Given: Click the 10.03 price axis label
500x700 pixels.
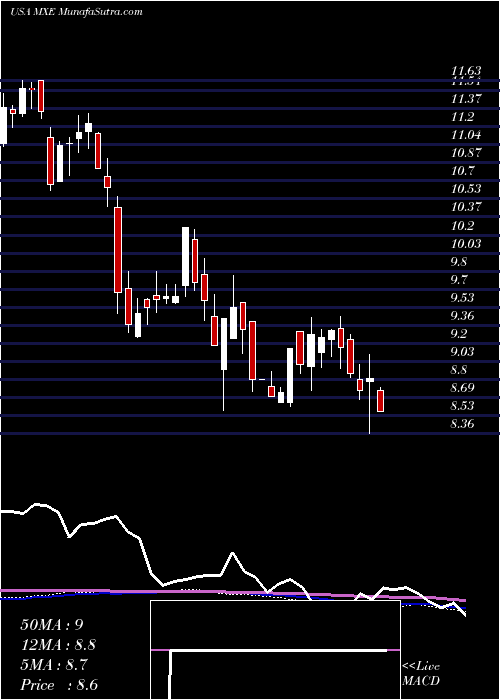Looking at the screenshot, I should tap(466, 243).
